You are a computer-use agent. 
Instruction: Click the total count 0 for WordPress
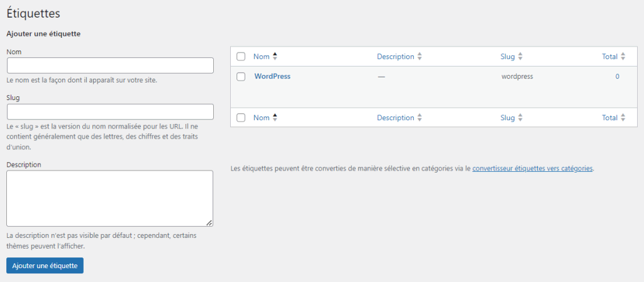617,77
